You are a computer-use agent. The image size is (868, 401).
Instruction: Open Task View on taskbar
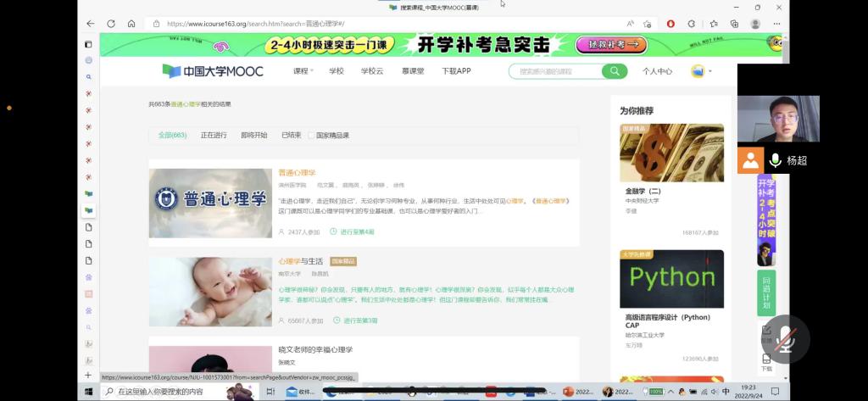(270, 392)
